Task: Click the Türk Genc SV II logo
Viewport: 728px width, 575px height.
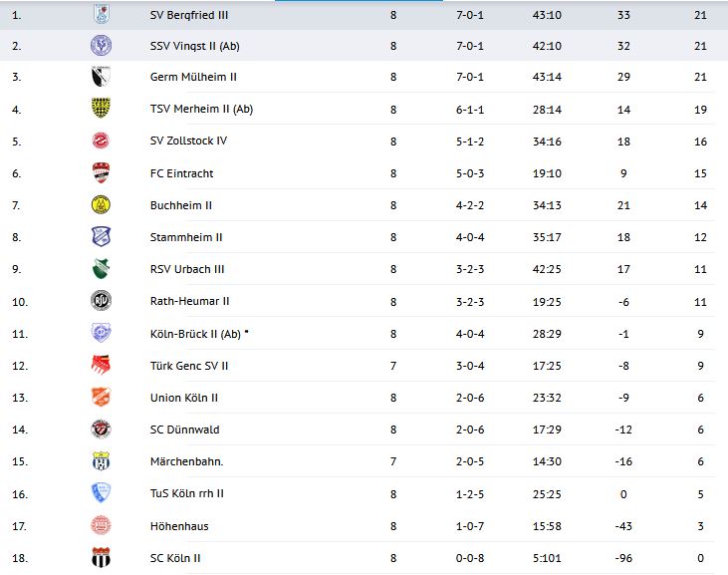Action: (x=101, y=366)
